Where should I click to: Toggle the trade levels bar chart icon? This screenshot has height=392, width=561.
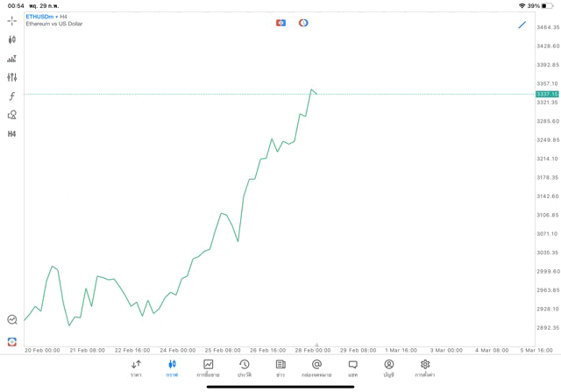pos(12,59)
